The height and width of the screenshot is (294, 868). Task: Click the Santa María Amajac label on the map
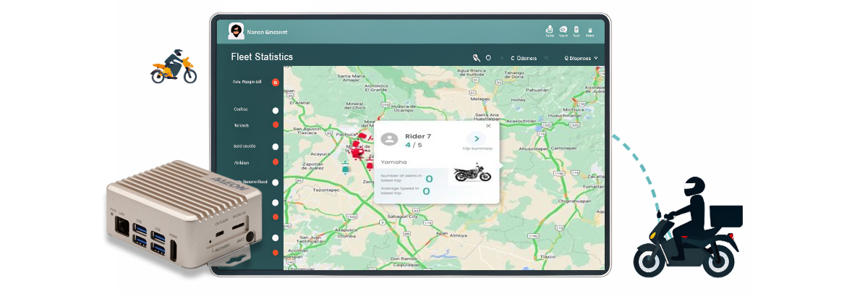[x=352, y=78]
